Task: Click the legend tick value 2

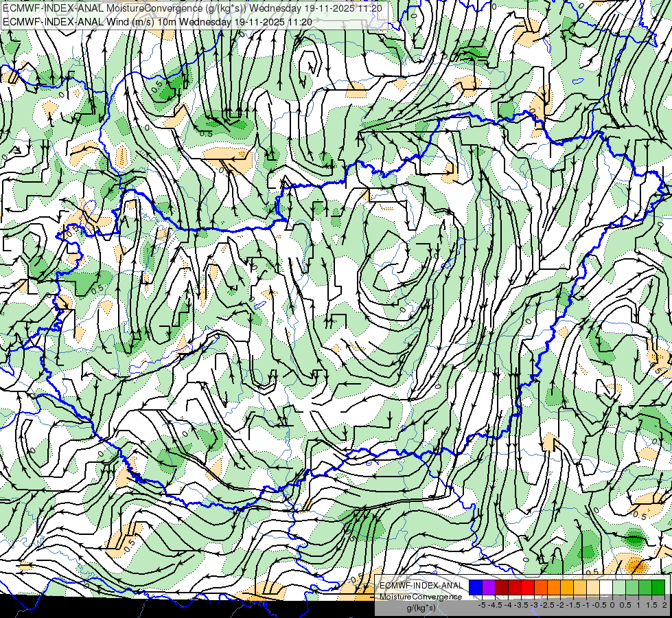Action: 664,605
